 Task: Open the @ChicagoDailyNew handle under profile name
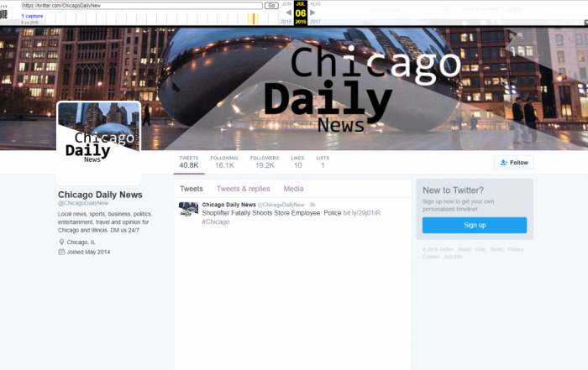(83, 203)
